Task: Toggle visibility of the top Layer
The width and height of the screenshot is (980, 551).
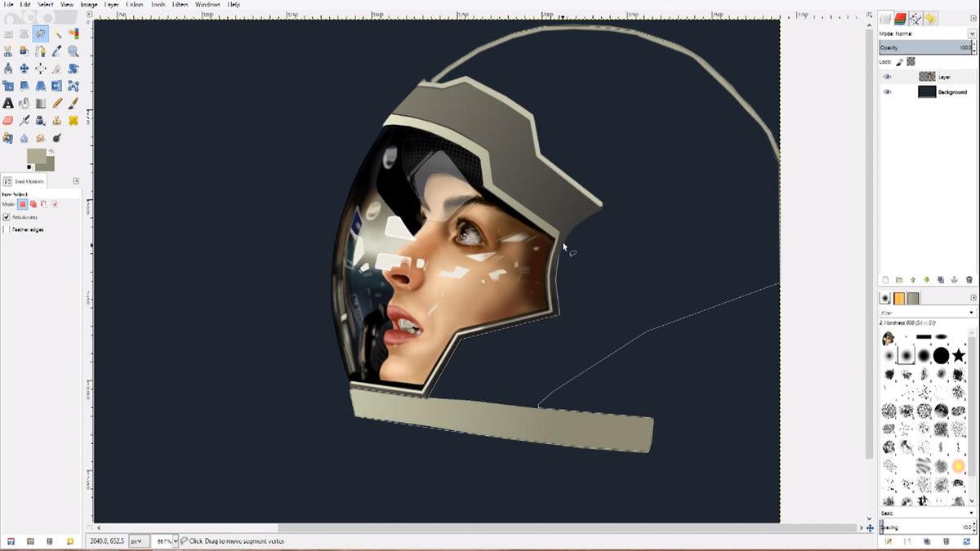Action: (887, 77)
